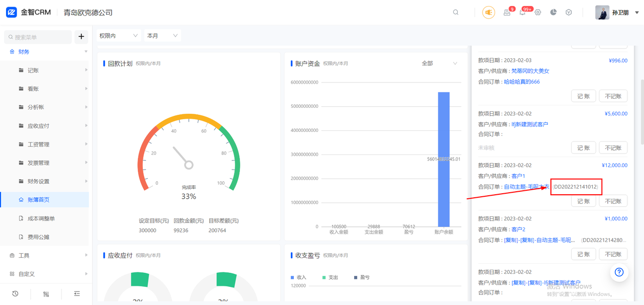Click 不记账 button for the ¥5,600.00 entry

coord(613,148)
